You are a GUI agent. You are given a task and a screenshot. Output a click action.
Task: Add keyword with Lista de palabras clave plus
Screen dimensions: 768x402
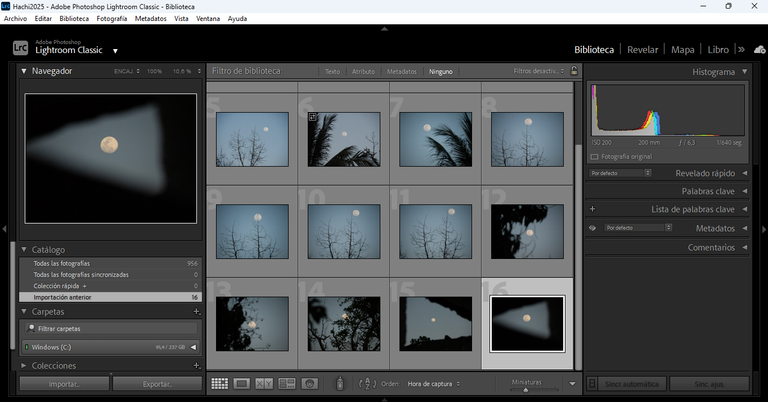click(x=592, y=209)
